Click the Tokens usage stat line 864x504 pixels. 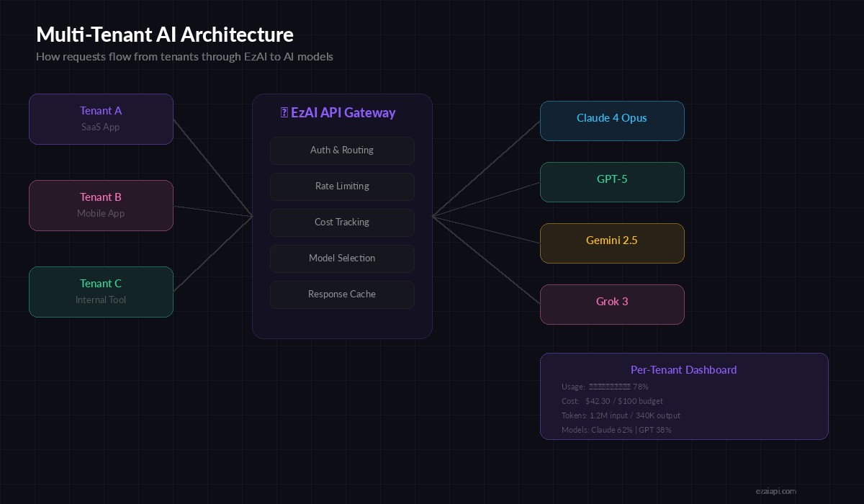pos(621,415)
